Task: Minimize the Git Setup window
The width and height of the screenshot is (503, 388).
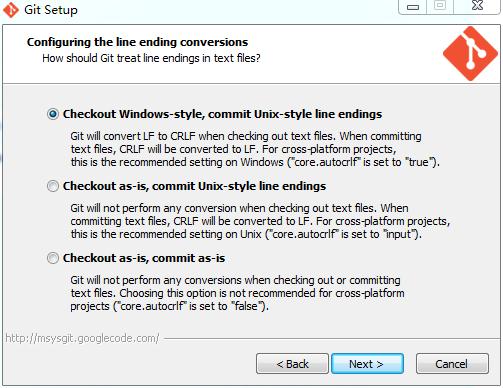Action: click(x=413, y=7)
